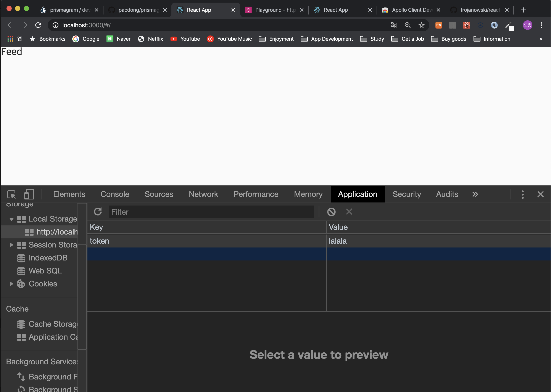
Task: Open a new browser tab
Action: coord(523,10)
